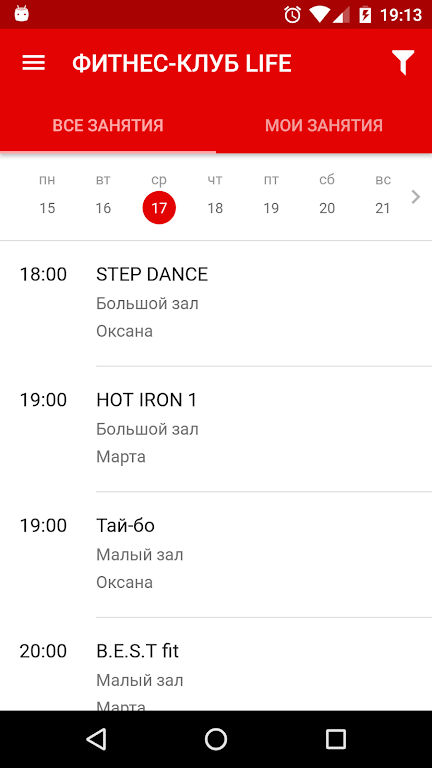Viewport: 432px width, 768px height.
Task: Open the 19:00 Тай-бо class entry
Action: [x=216, y=554]
